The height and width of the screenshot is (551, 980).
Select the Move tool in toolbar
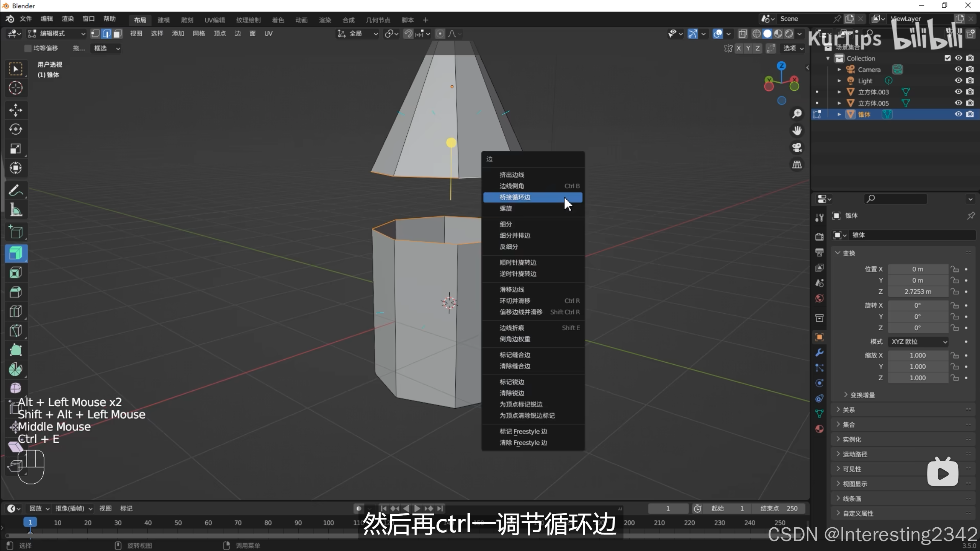point(16,110)
